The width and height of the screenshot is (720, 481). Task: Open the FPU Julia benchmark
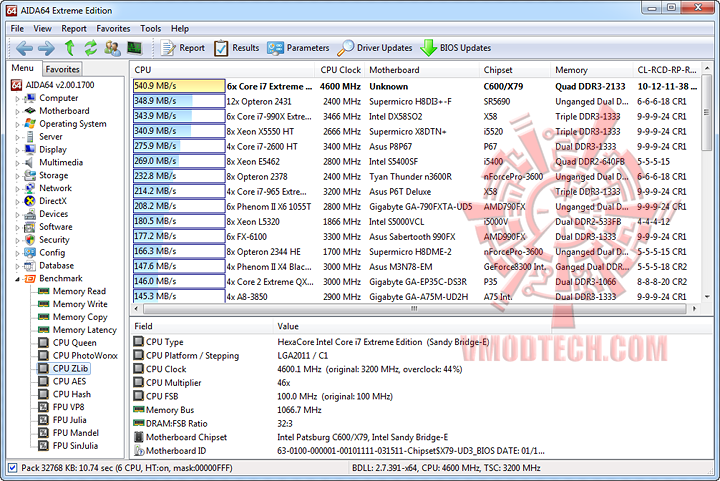[62, 419]
